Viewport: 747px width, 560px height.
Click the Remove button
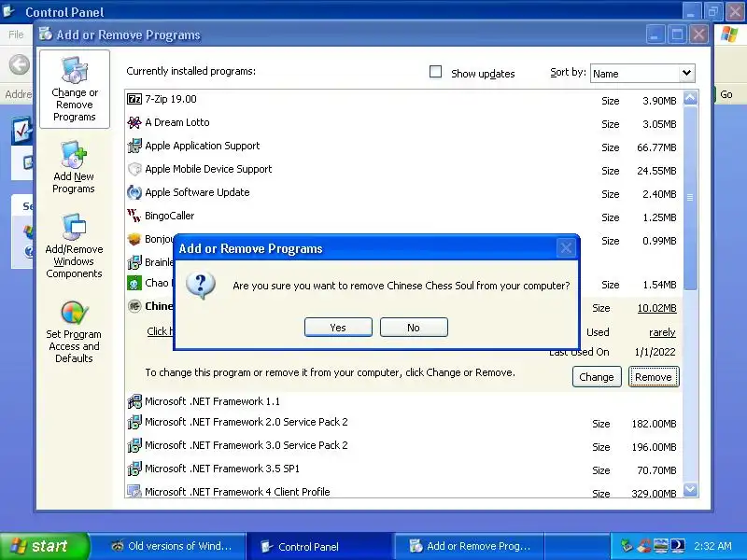pyautogui.click(x=653, y=377)
